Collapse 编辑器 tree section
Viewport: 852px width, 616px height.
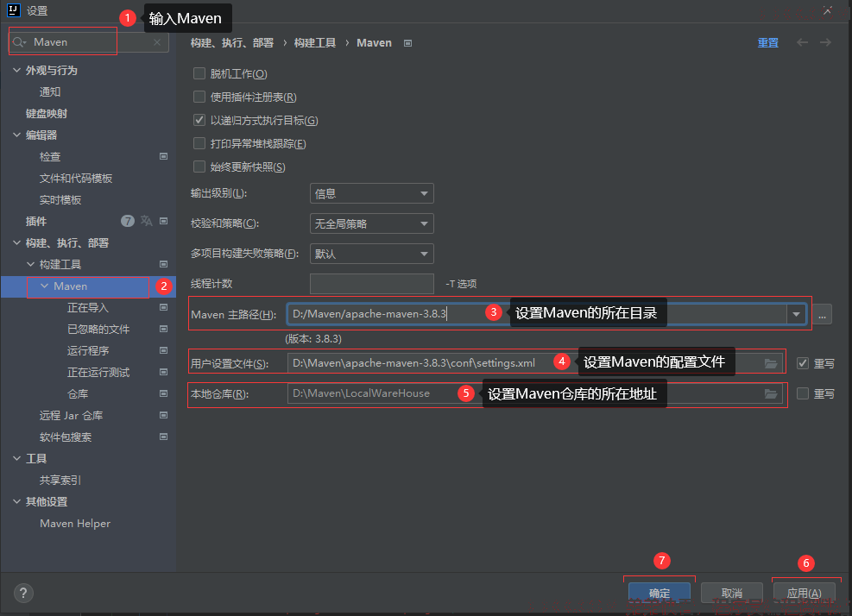coord(17,135)
